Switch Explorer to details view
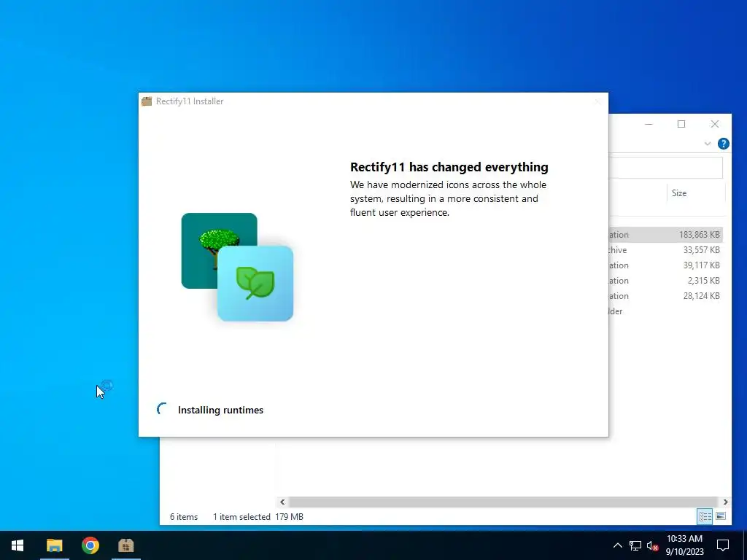This screenshot has height=560, width=747. 705,516
